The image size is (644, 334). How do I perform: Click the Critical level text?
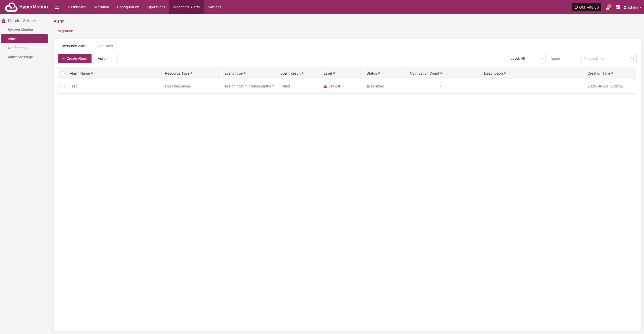click(334, 86)
